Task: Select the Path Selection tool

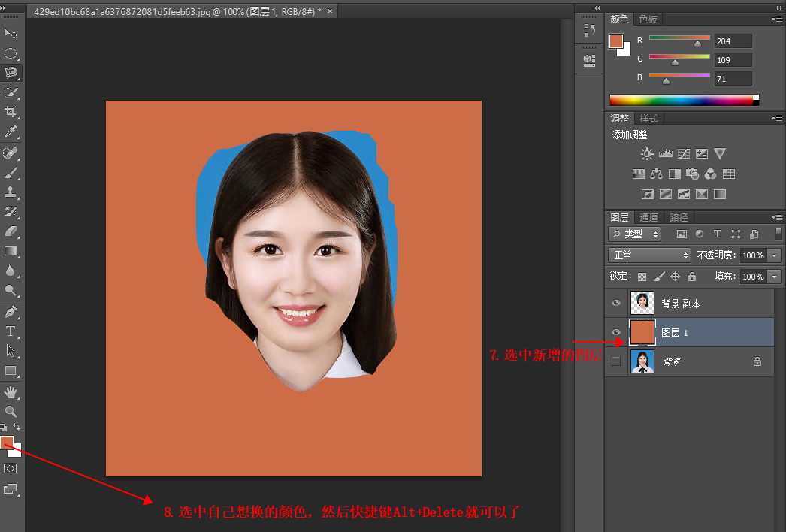Action: point(11,350)
